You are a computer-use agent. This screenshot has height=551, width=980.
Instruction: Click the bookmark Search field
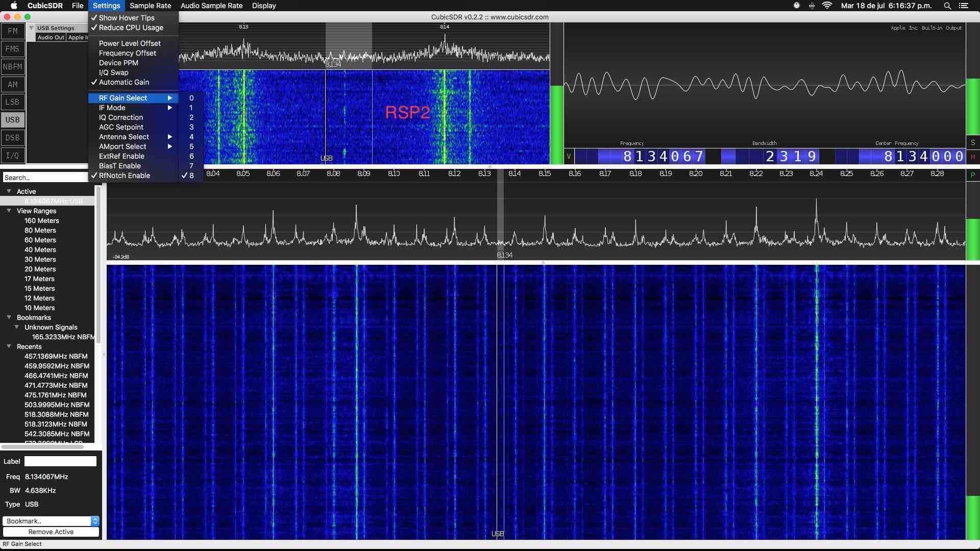tap(45, 178)
